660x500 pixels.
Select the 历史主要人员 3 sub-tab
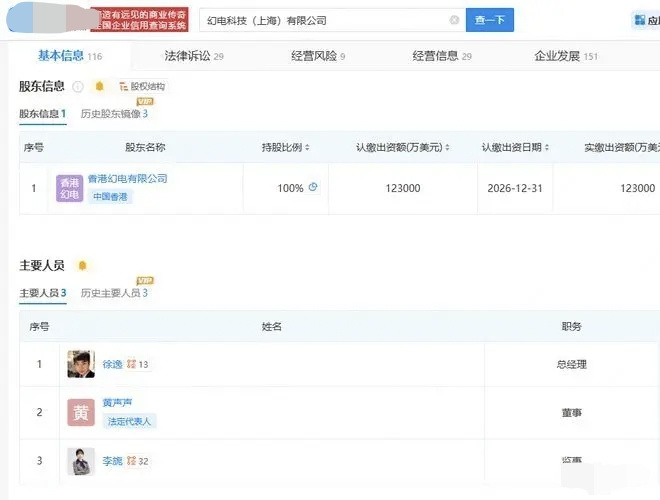[114, 293]
